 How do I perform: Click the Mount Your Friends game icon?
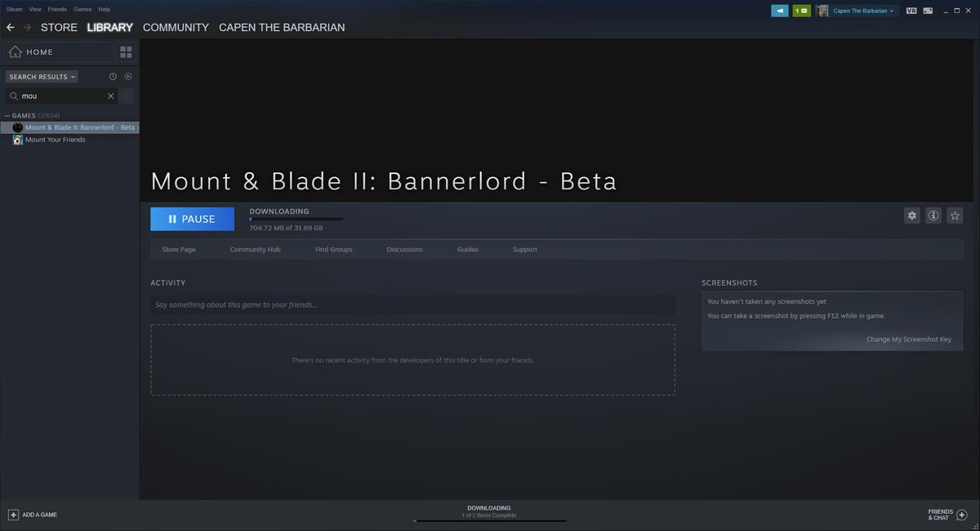point(18,140)
